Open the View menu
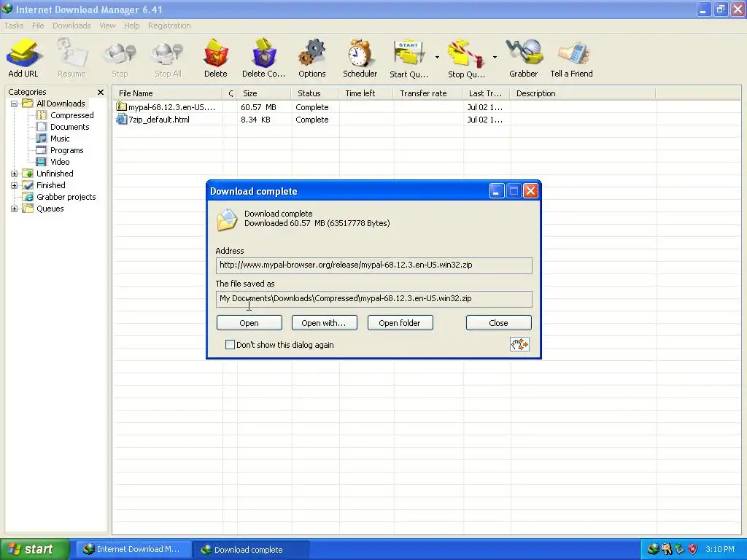 coord(107,26)
